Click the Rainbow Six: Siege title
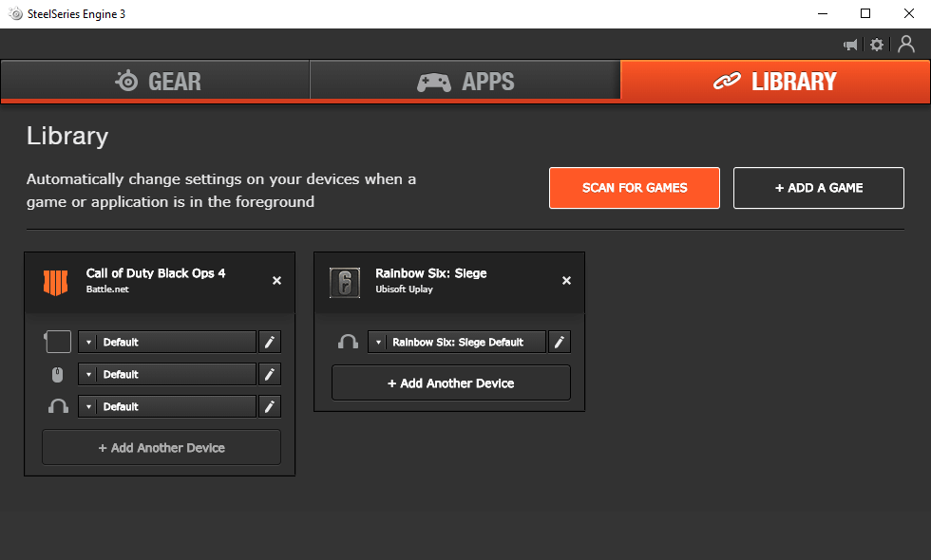 [431, 273]
